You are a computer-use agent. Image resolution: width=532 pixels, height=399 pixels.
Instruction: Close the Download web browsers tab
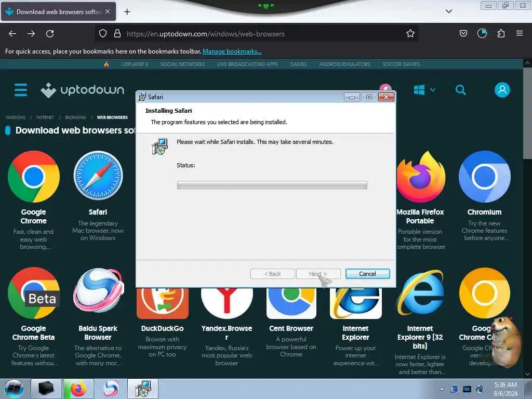pyautogui.click(x=108, y=11)
